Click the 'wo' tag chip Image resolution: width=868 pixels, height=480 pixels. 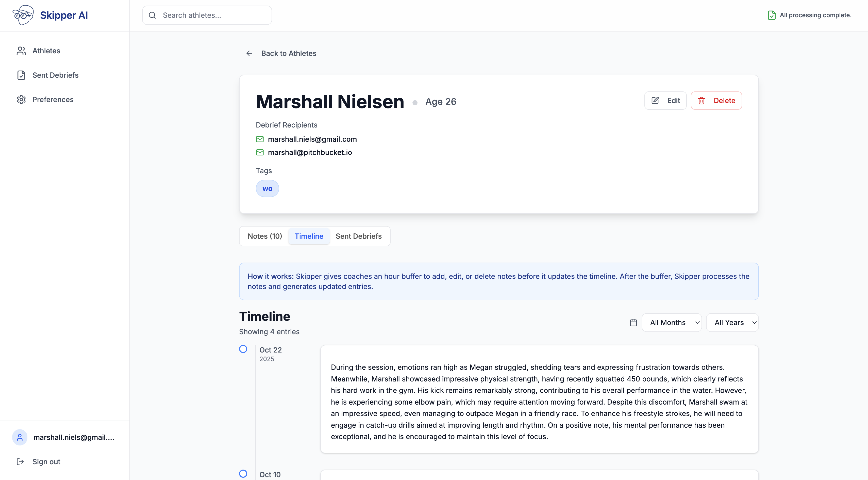coord(267,188)
